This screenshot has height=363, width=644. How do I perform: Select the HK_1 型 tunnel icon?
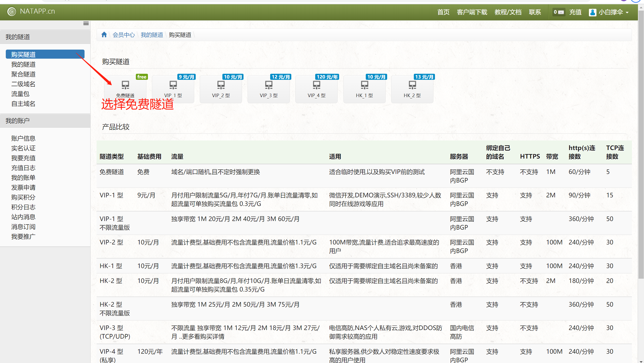pos(365,85)
